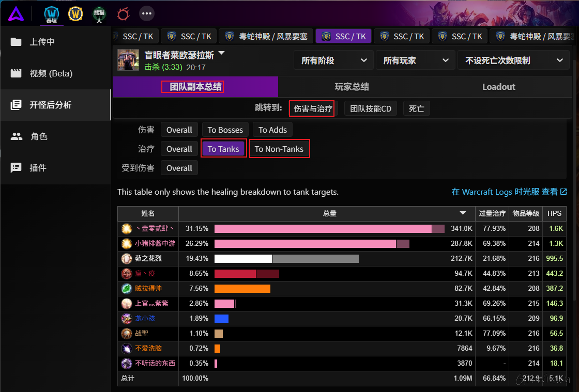Click the classic WoW game icon
This screenshot has height=392, width=579.
click(x=75, y=14)
